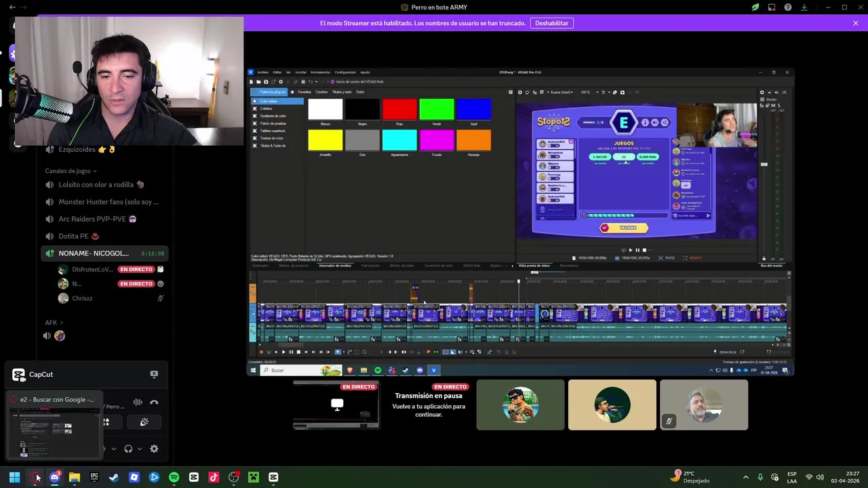Select the Naranja solid color preset
This screenshot has height=488, width=868.
474,140
